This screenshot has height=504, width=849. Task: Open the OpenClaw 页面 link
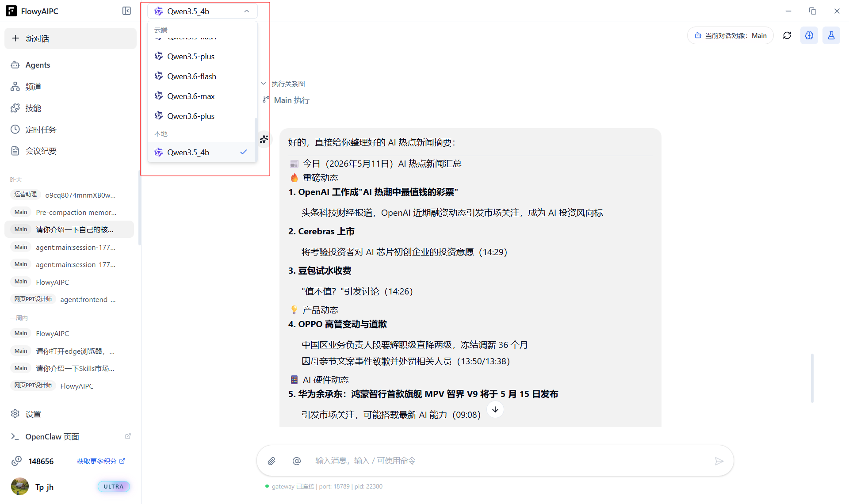coord(52,437)
